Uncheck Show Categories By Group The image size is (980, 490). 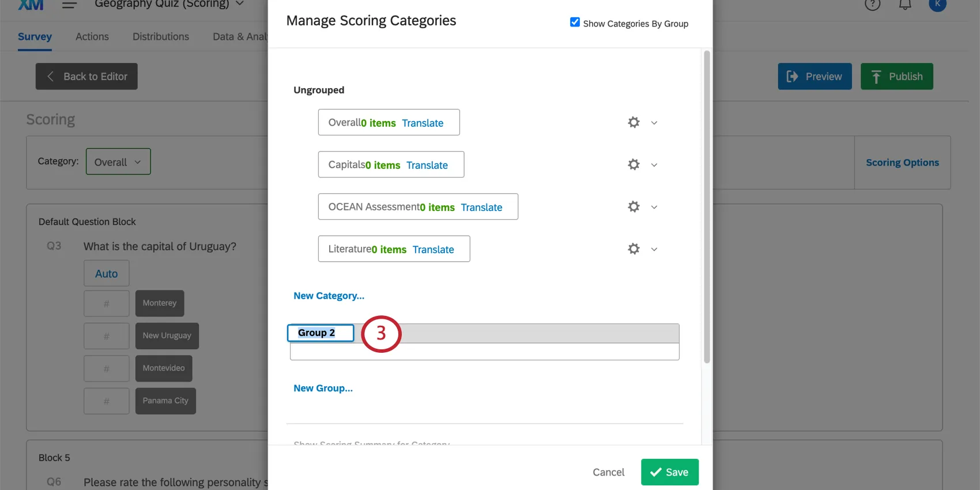click(x=575, y=21)
